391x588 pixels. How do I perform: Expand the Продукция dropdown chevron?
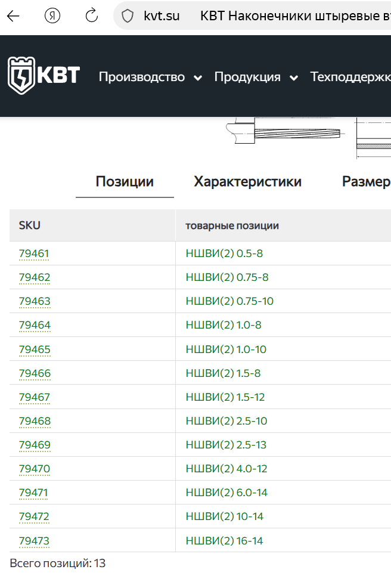(x=293, y=78)
